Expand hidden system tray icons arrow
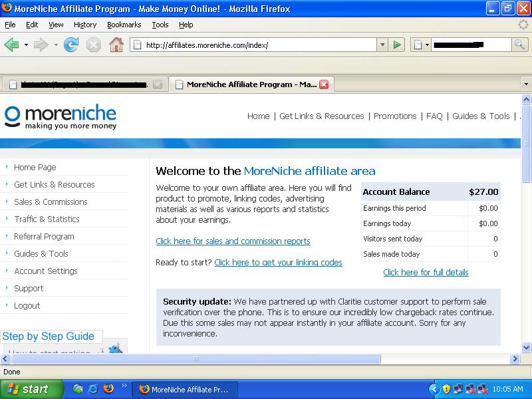The width and height of the screenshot is (532, 399). coord(434,389)
